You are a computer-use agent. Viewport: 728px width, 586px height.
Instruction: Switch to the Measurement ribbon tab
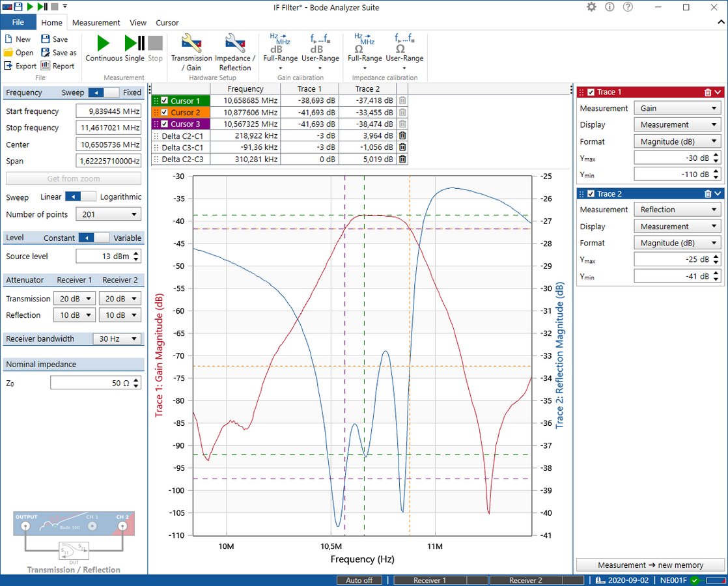(96, 22)
